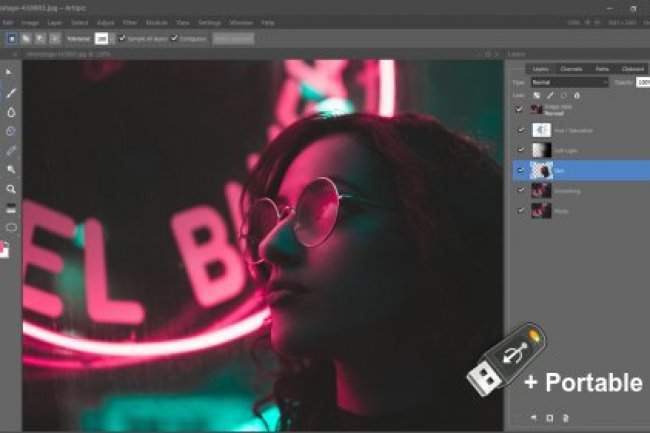Screen dimensions: 650x433
Task: Select the Soft Light layer thumbnail
Action: [541, 150]
